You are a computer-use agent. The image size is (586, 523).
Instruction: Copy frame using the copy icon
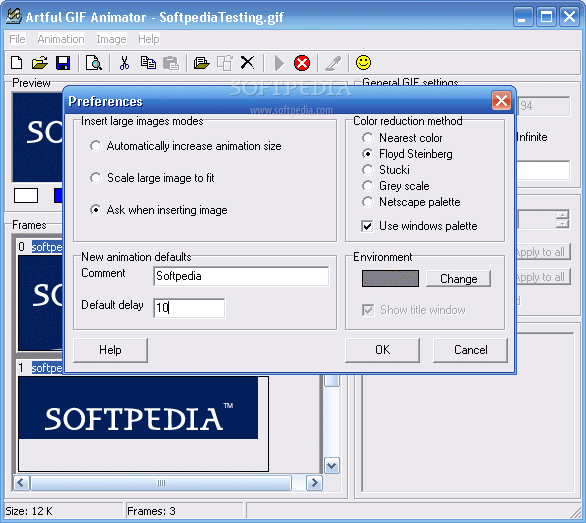pos(148,63)
